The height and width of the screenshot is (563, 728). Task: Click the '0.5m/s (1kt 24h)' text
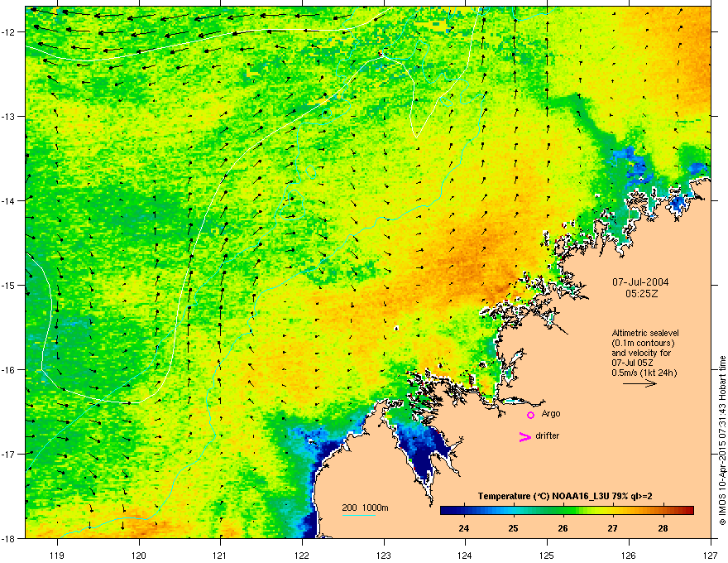coord(644,373)
